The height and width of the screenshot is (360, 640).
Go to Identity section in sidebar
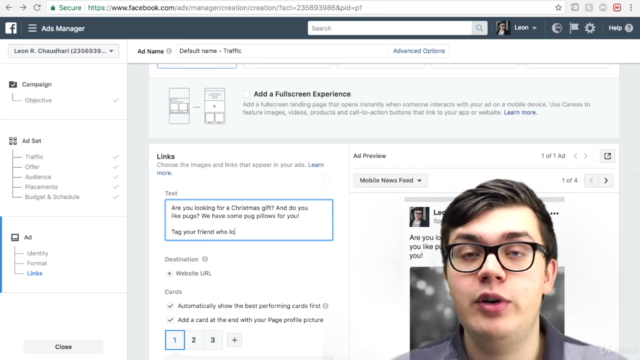point(37,253)
